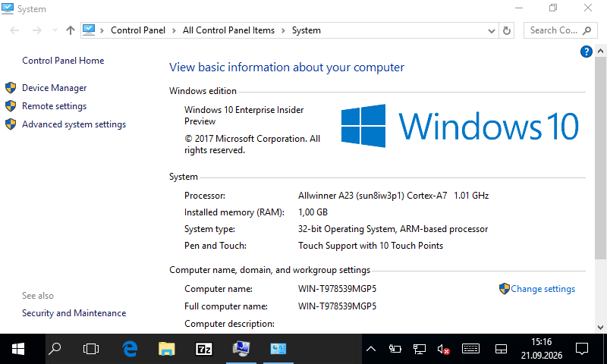Click the shield icon beside Device Manager
607x364 pixels.
[11, 88]
